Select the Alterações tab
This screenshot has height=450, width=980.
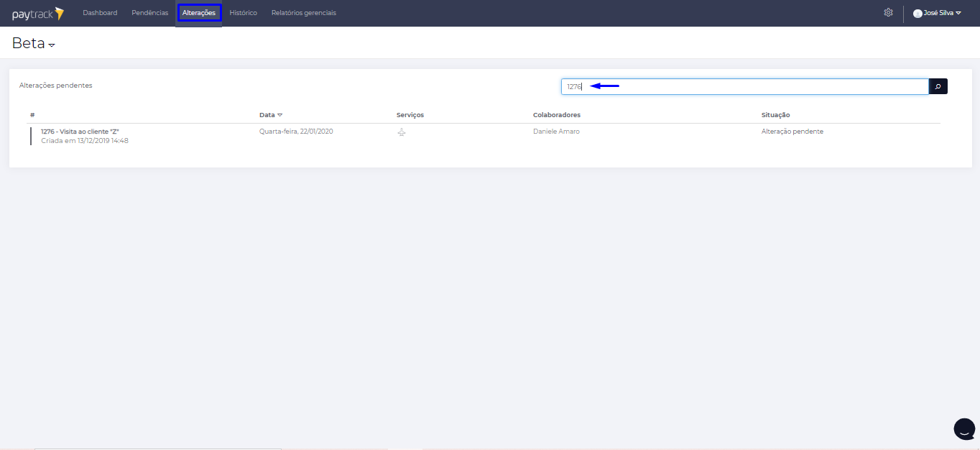[199, 13]
